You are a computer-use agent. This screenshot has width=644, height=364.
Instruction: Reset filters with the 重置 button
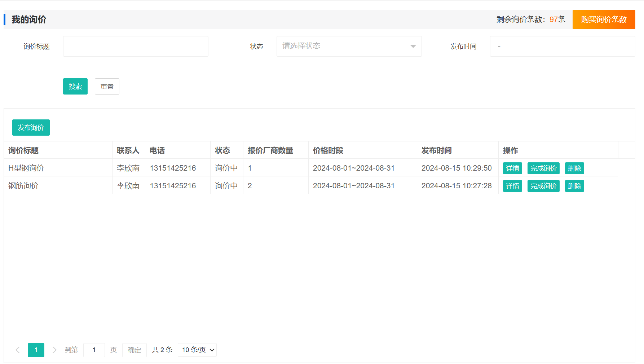107,87
